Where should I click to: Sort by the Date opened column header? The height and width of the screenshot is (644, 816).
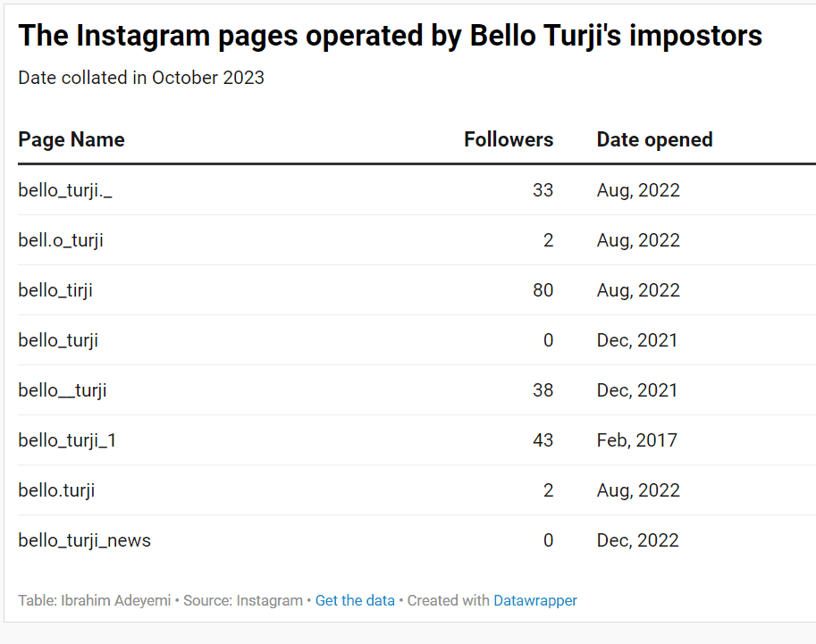pos(654,139)
